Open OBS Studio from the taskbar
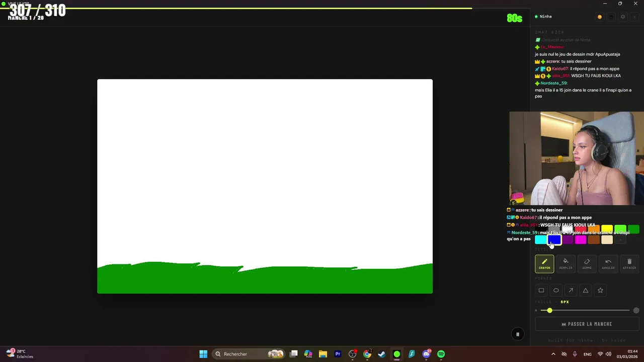 [x=352, y=354]
